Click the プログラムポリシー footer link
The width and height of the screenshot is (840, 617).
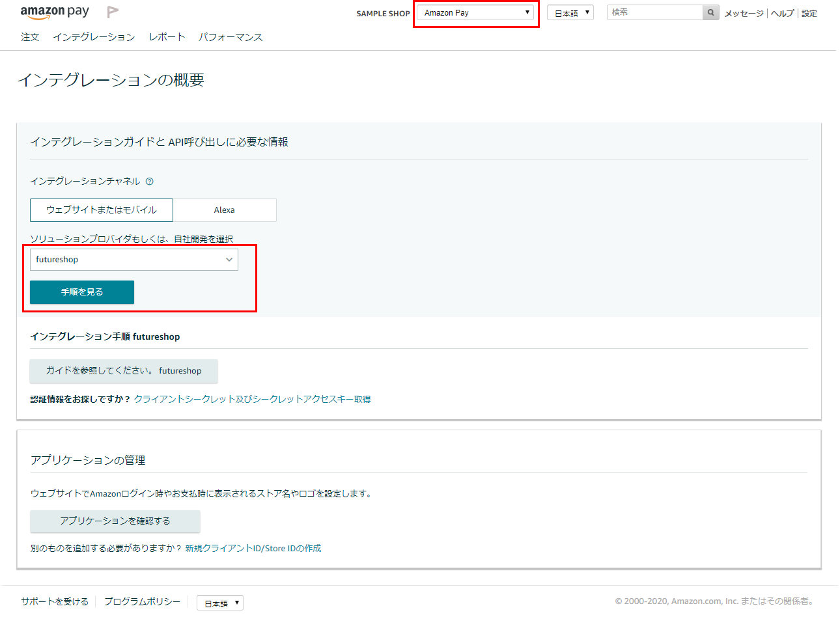pos(142,601)
